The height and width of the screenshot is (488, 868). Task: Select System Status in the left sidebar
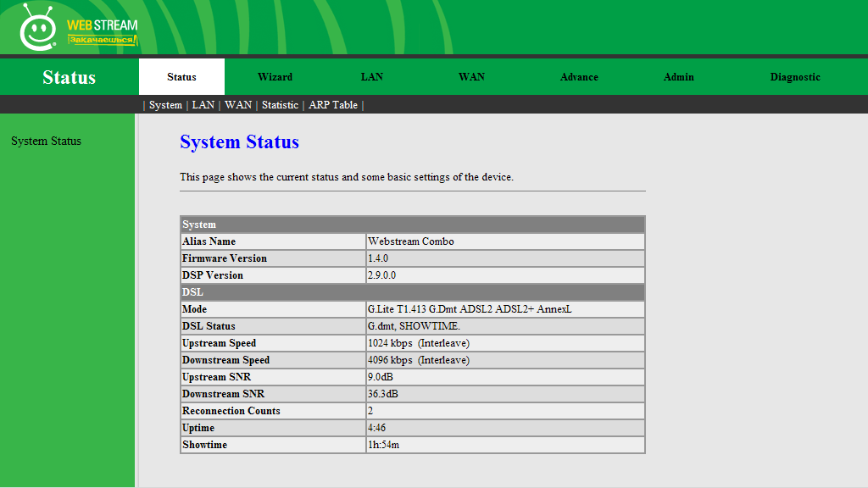point(47,141)
